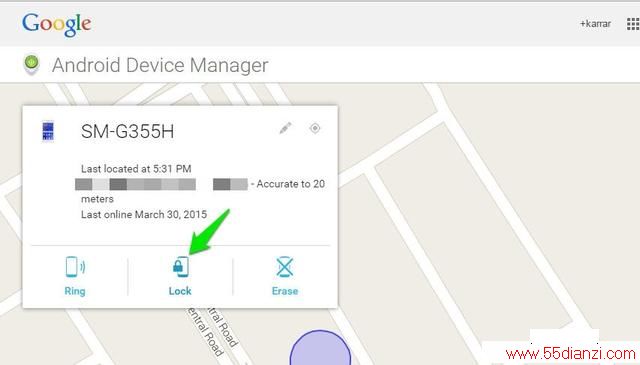
Task: Click the Google logo
Action: click(x=57, y=24)
